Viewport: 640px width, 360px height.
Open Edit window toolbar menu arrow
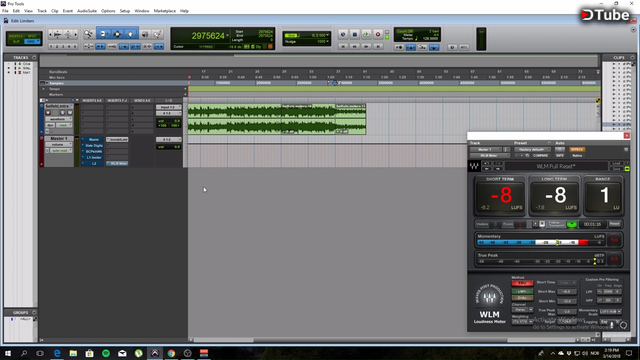coord(633,29)
